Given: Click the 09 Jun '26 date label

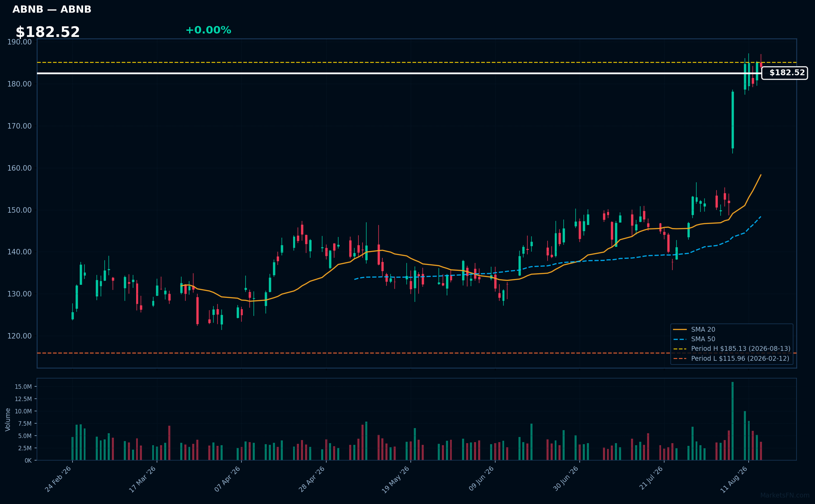Looking at the screenshot, I should 481,479.
